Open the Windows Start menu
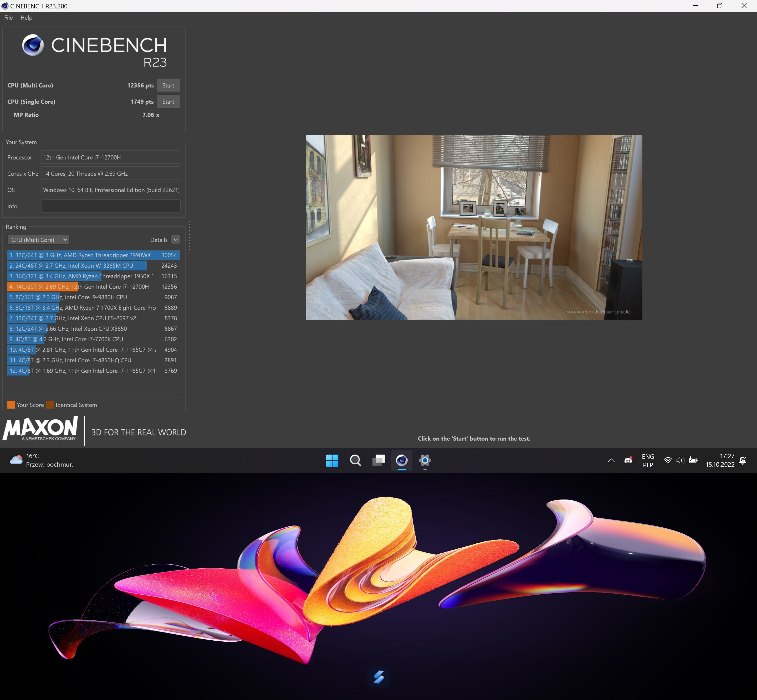Image resolution: width=757 pixels, height=700 pixels. [332, 460]
